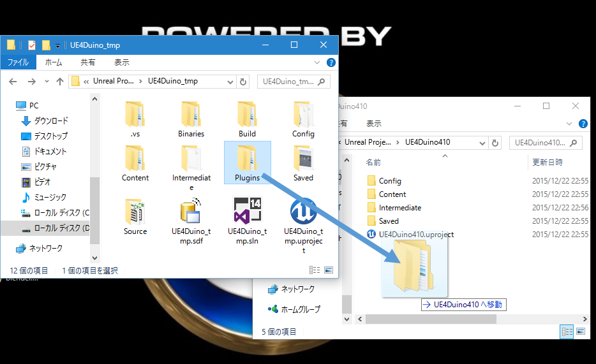Open the 表示 tab in UE4Duino_tmp window
The width and height of the screenshot is (596, 364).
coord(122,62)
